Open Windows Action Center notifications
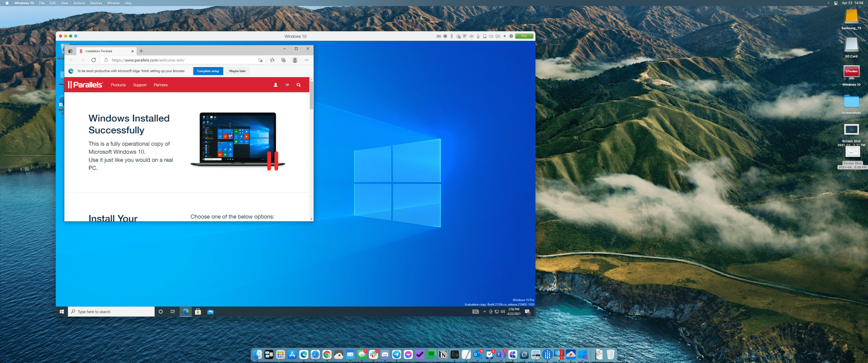868x363 pixels. pos(527,312)
